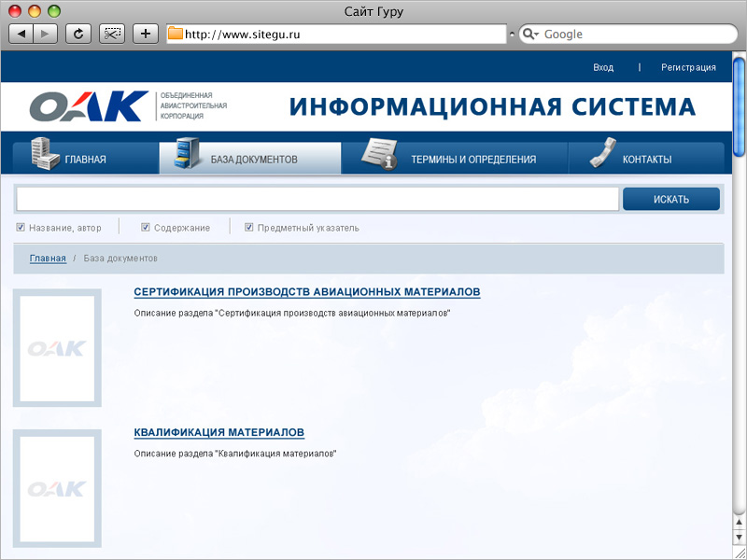Reload the page with the refresh button
747x560 pixels.
pos(78,34)
